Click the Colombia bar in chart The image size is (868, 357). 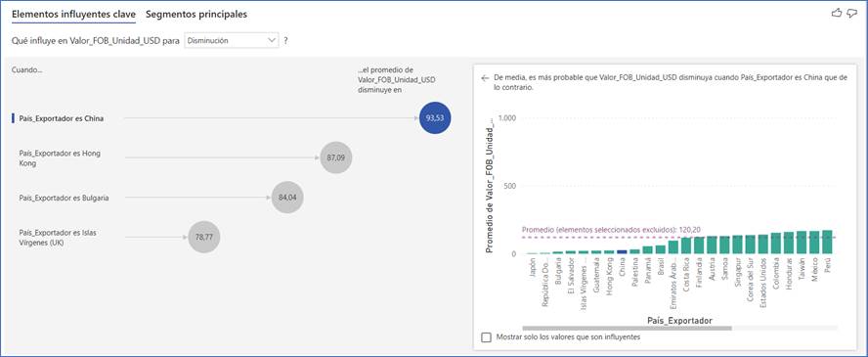[x=775, y=244]
